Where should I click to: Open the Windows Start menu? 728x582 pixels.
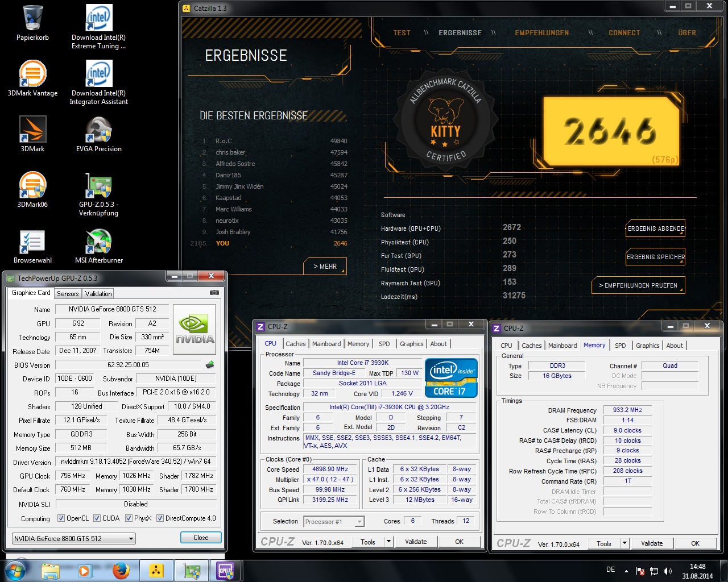tap(15, 570)
